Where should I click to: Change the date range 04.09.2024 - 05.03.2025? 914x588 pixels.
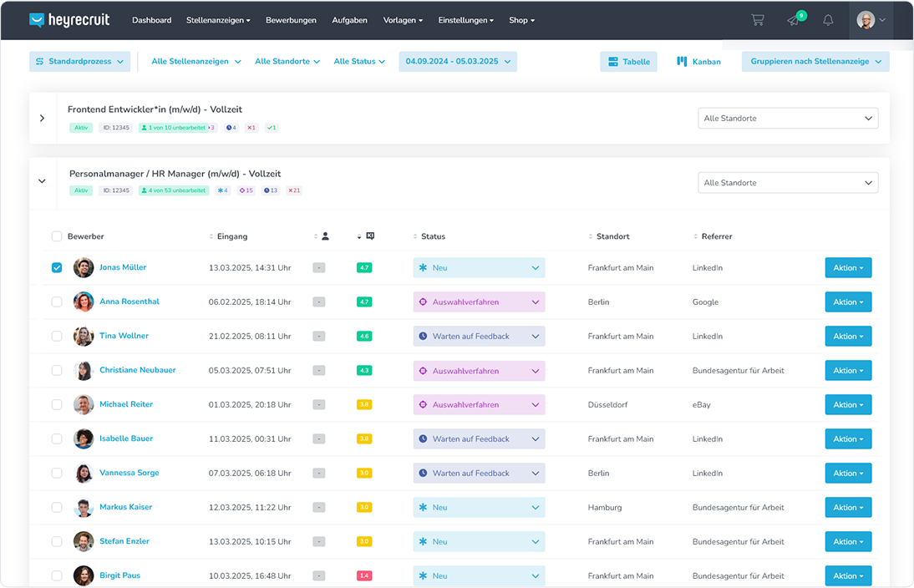(458, 62)
